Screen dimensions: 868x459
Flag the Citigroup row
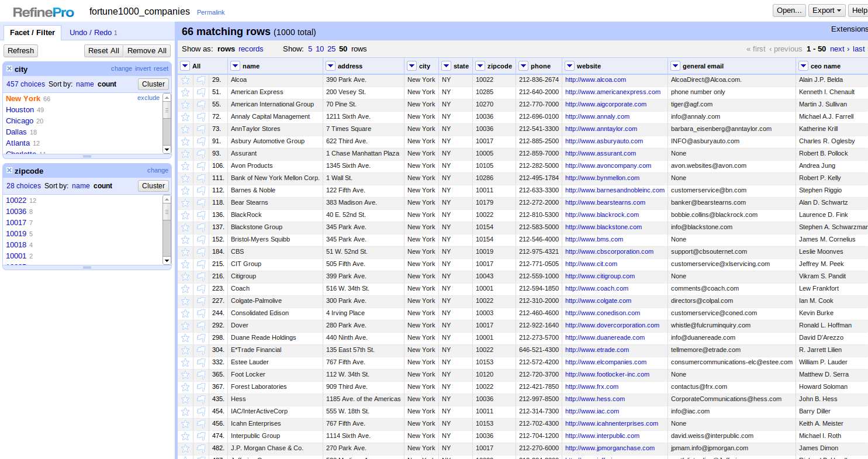(x=201, y=277)
